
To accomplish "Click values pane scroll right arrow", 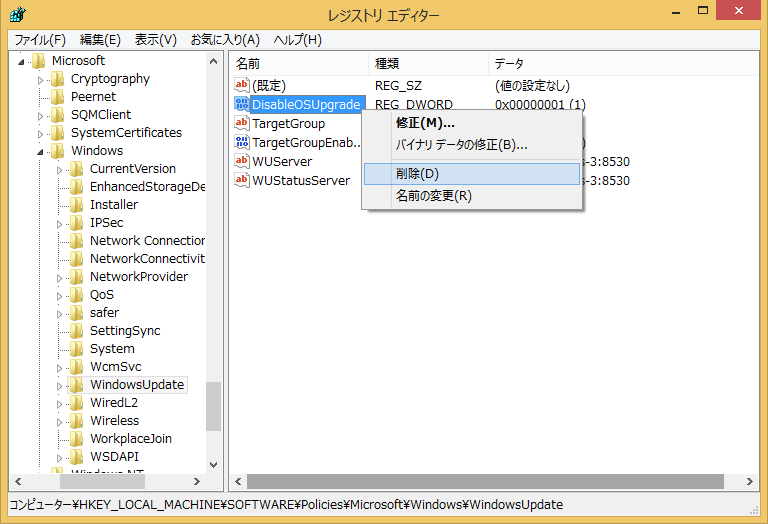I will [x=750, y=481].
